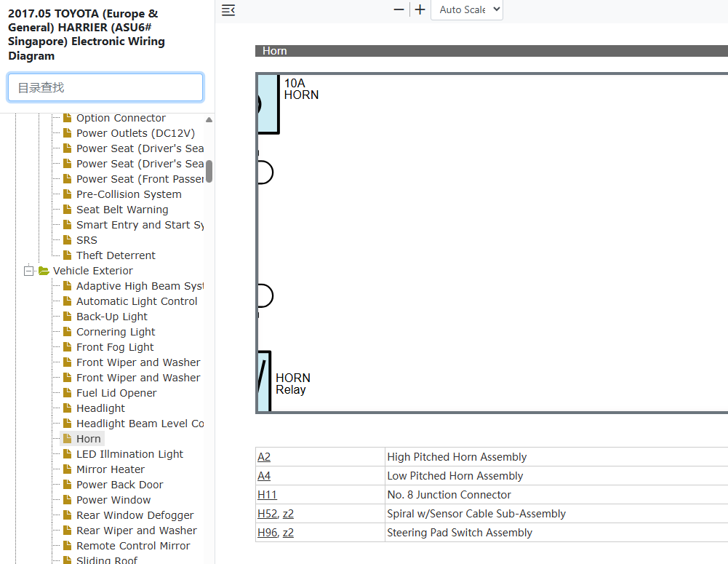728x564 pixels.
Task: Click the Vehicle Exterior folder icon
Action: (44, 271)
